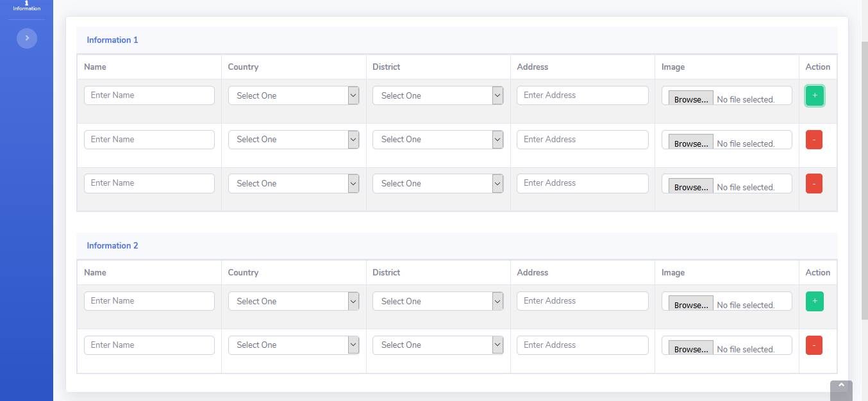Open District dropdown in Information 2 second row
The height and width of the screenshot is (401, 868).
438,345
